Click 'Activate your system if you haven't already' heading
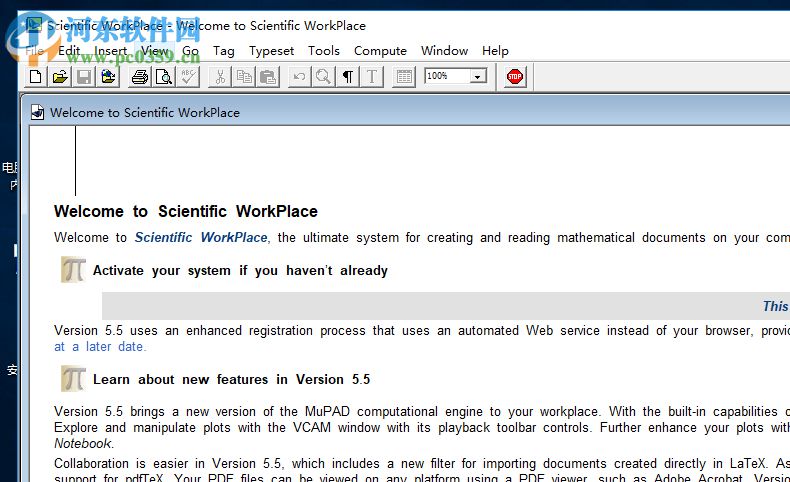 point(240,270)
